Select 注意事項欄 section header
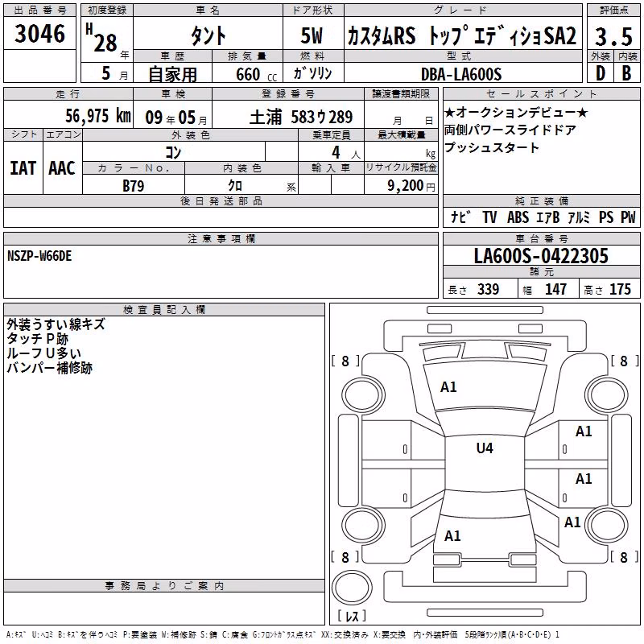The height and width of the screenshot is (644, 644). pyautogui.click(x=221, y=238)
